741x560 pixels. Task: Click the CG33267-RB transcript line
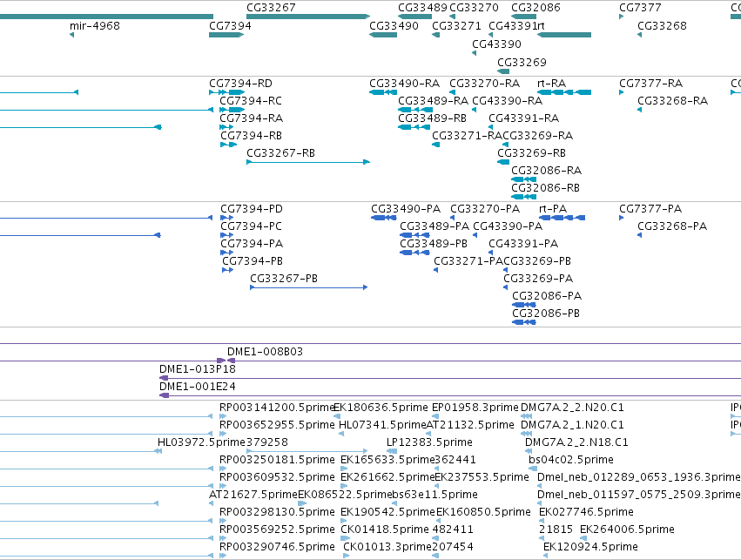[x=308, y=162]
